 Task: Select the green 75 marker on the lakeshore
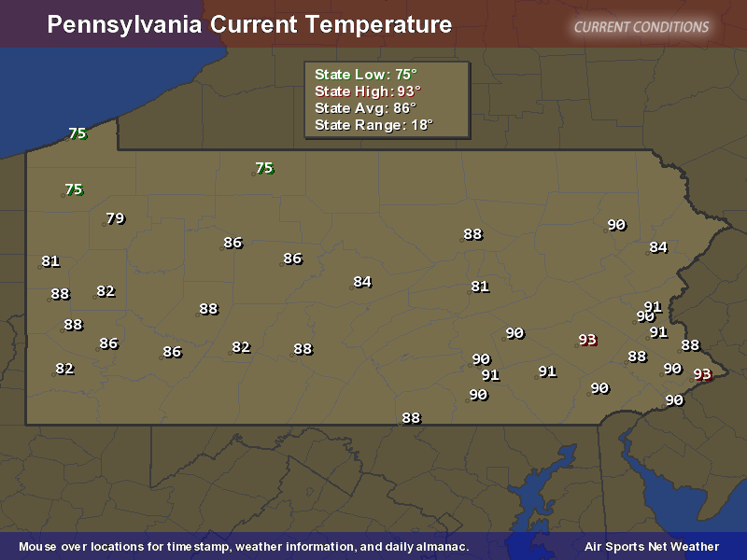click(78, 134)
